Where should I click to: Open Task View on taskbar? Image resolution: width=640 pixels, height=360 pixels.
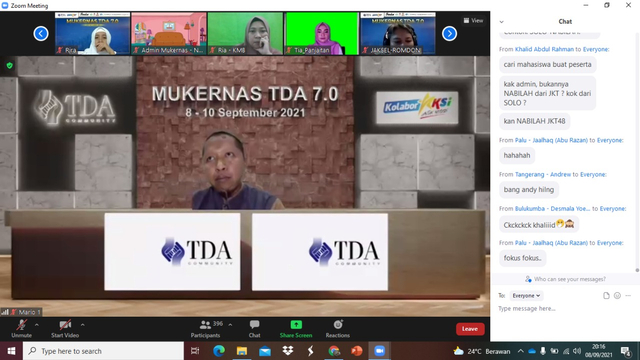195,351
